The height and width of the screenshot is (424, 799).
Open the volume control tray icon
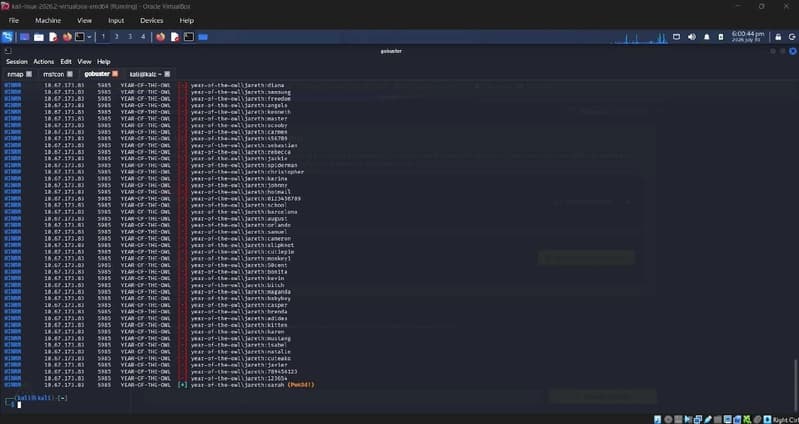click(x=691, y=37)
